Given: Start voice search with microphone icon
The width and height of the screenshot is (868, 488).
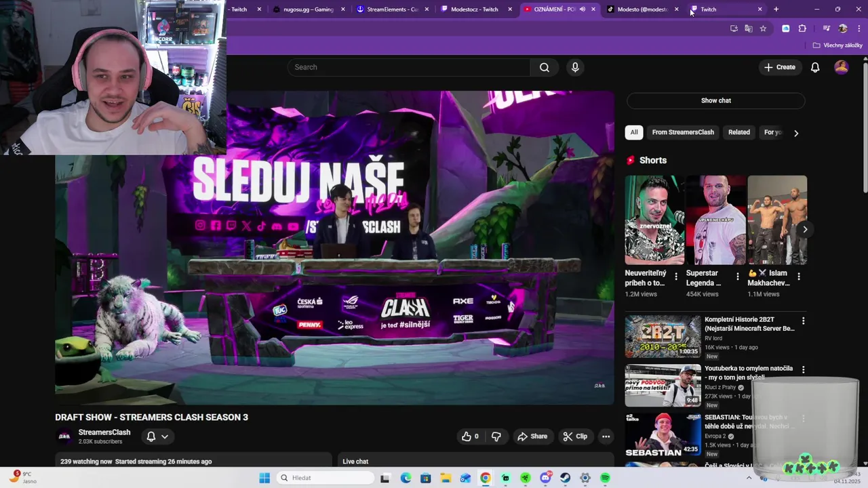Looking at the screenshot, I should point(575,67).
